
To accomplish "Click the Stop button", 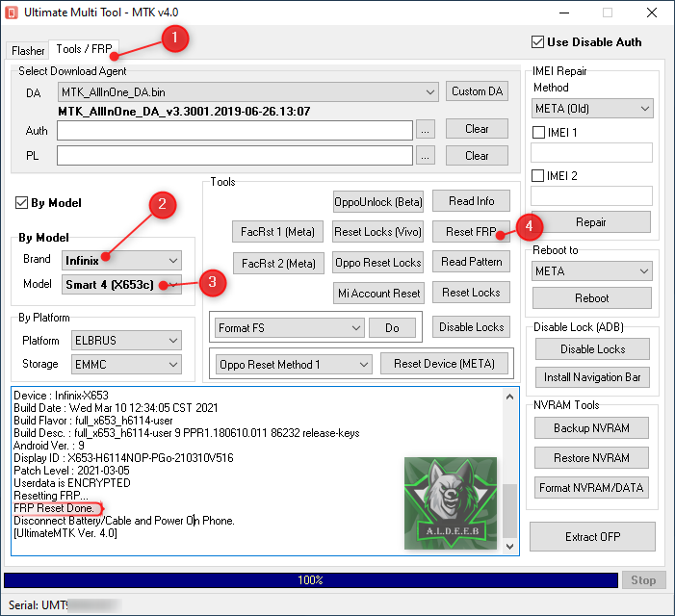I will coord(643,580).
